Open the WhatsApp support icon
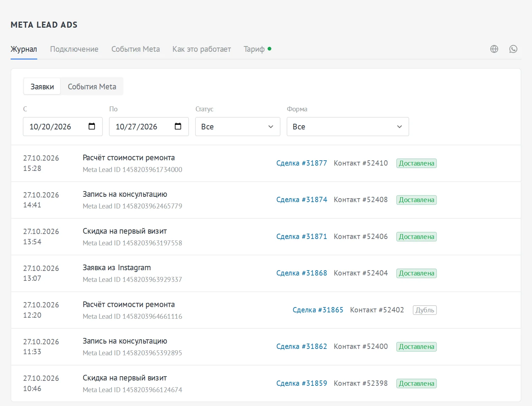Screen dimensions: 532x406 (513, 49)
